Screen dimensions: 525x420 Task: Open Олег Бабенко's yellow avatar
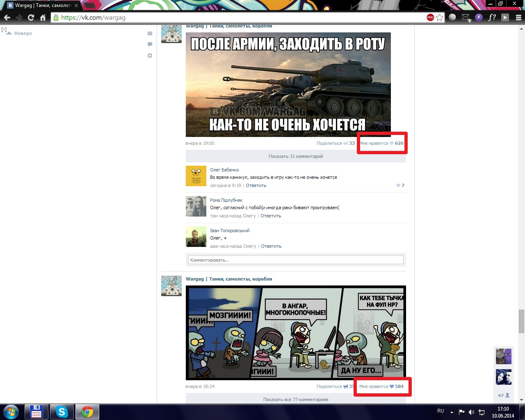(x=196, y=176)
